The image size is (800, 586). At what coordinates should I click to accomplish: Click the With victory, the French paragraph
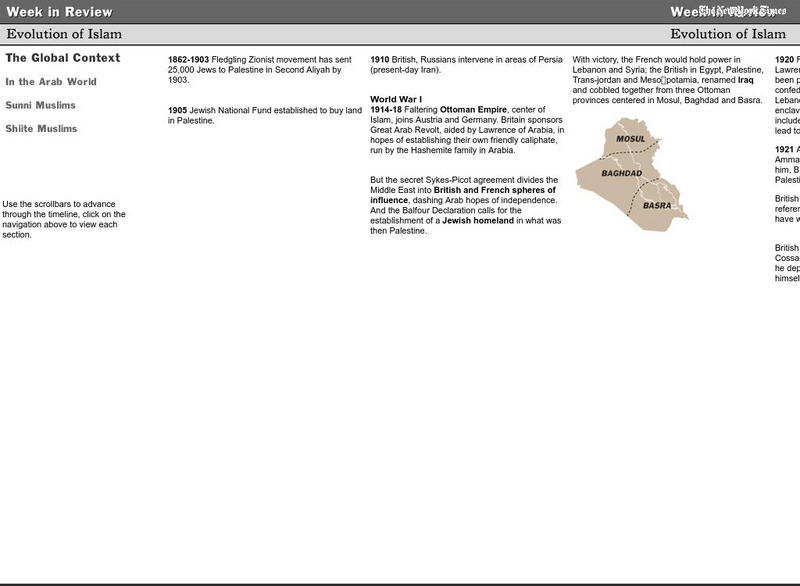(668, 80)
